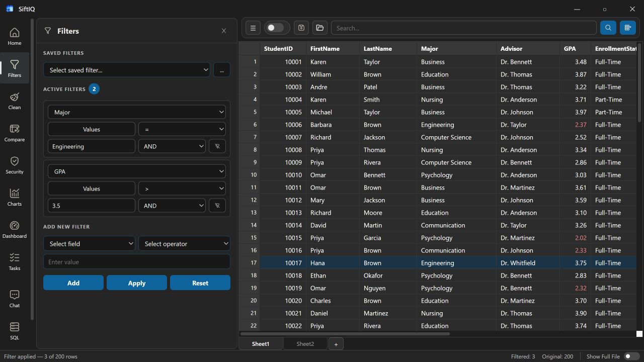Viewport: 644px width, 362px height.
Task: Click the vertical scrollbar of the table
Action: 639,83
